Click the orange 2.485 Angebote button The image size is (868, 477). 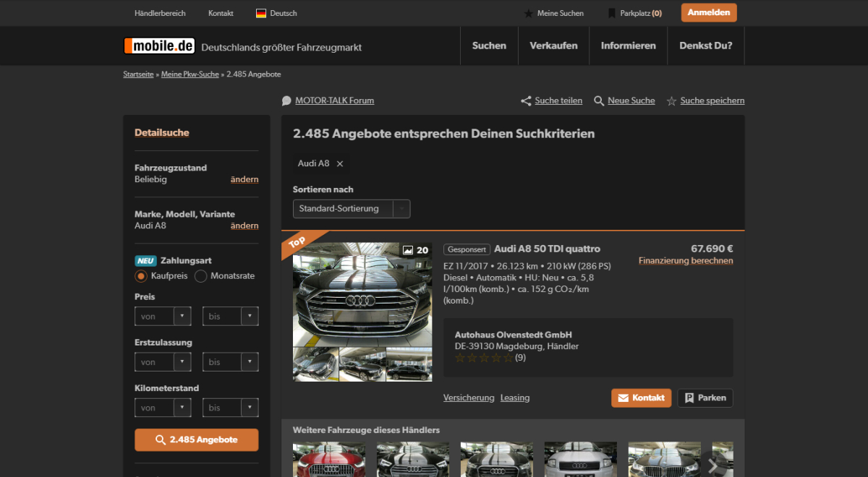196,440
